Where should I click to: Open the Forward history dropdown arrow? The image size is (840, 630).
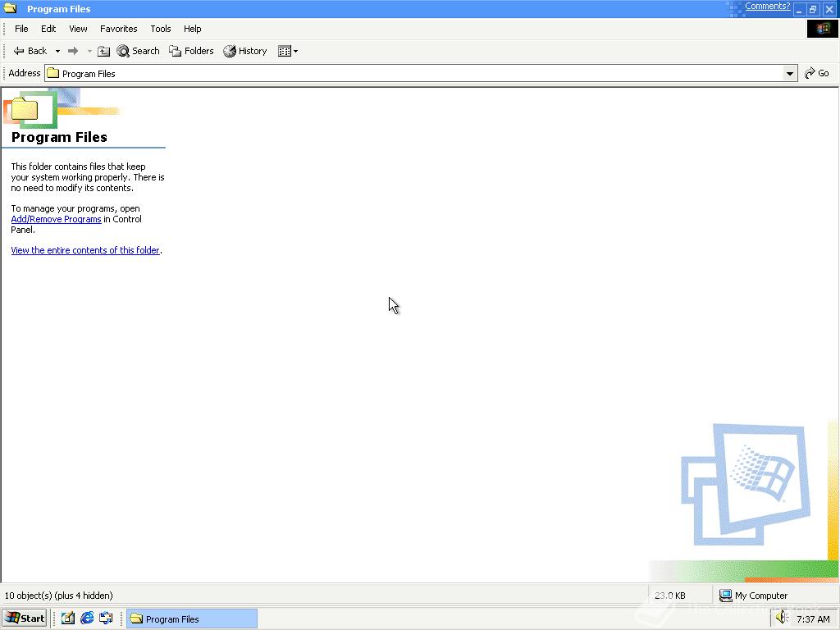click(x=89, y=52)
